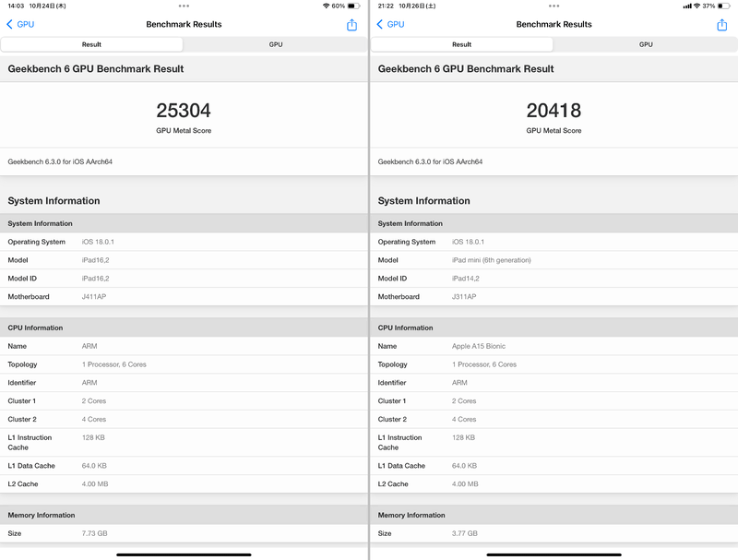Image resolution: width=738 pixels, height=560 pixels.
Task: Tap the share icon in right panel
Action: point(721,25)
